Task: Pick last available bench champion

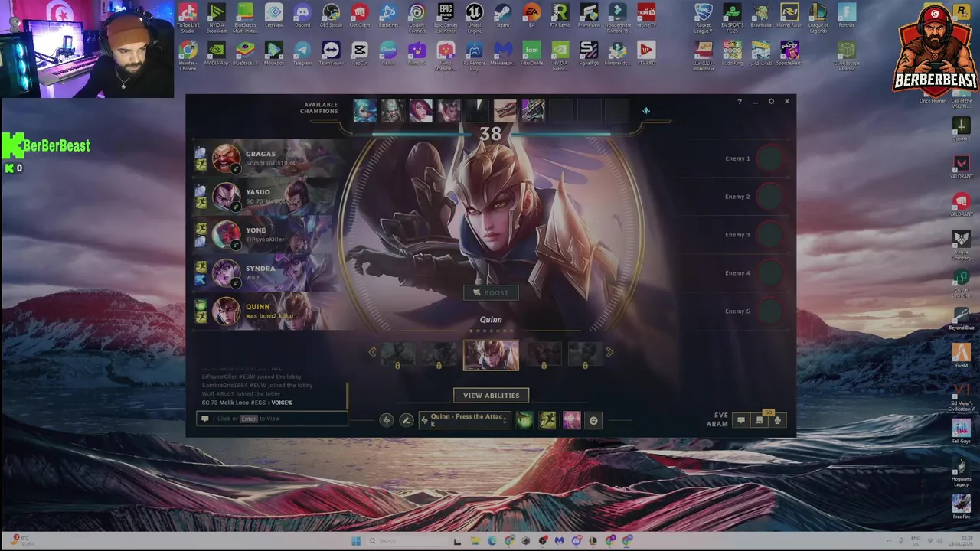Action: click(533, 111)
